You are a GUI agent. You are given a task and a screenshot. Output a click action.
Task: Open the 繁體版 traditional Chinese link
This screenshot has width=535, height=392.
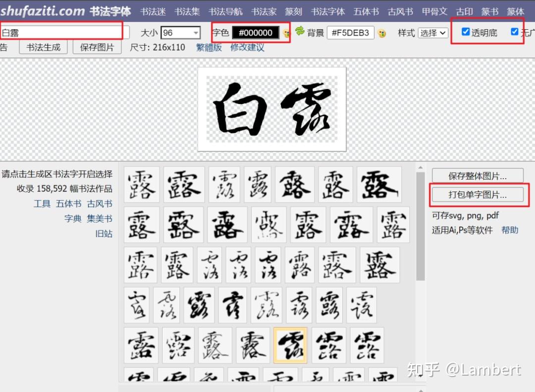click(209, 48)
